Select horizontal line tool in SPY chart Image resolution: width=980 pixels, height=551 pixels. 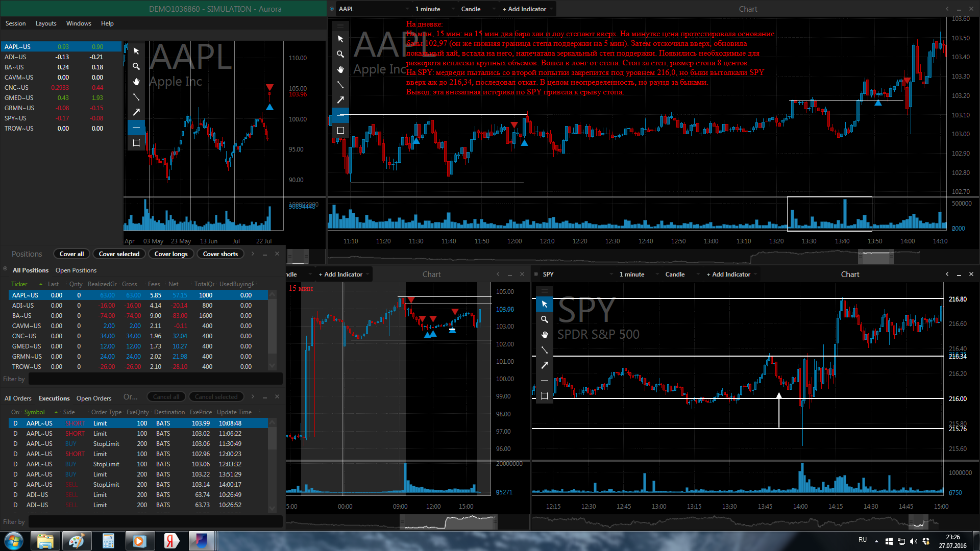pos(545,381)
